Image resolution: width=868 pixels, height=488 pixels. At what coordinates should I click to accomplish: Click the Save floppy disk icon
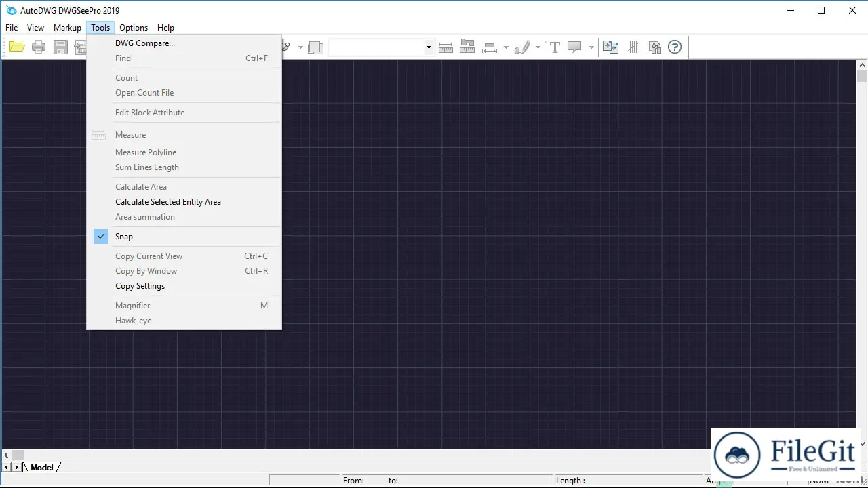61,47
